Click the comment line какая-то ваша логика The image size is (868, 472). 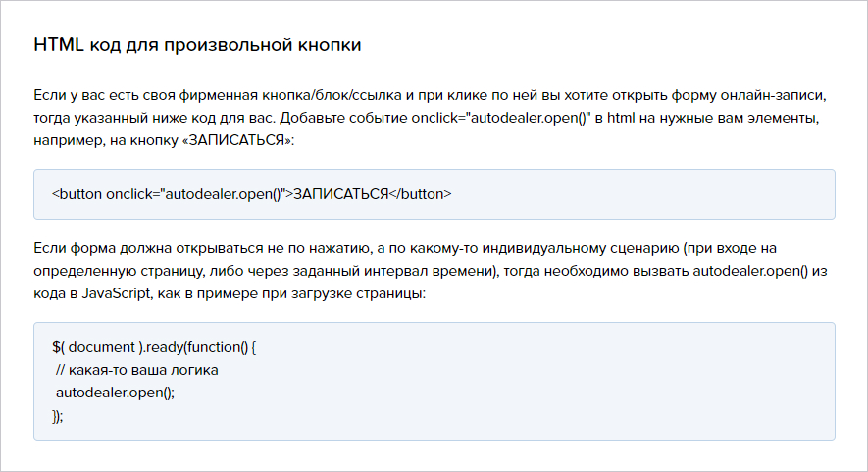(x=136, y=370)
